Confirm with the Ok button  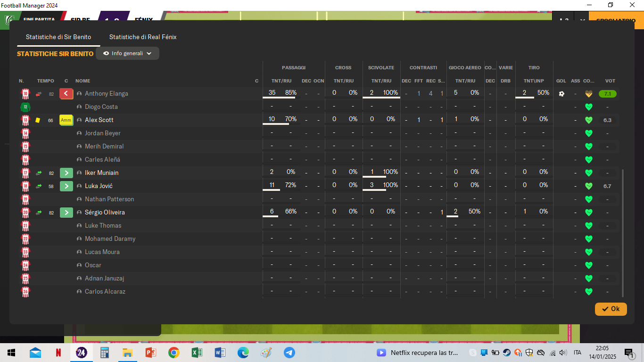(x=611, y=309)
